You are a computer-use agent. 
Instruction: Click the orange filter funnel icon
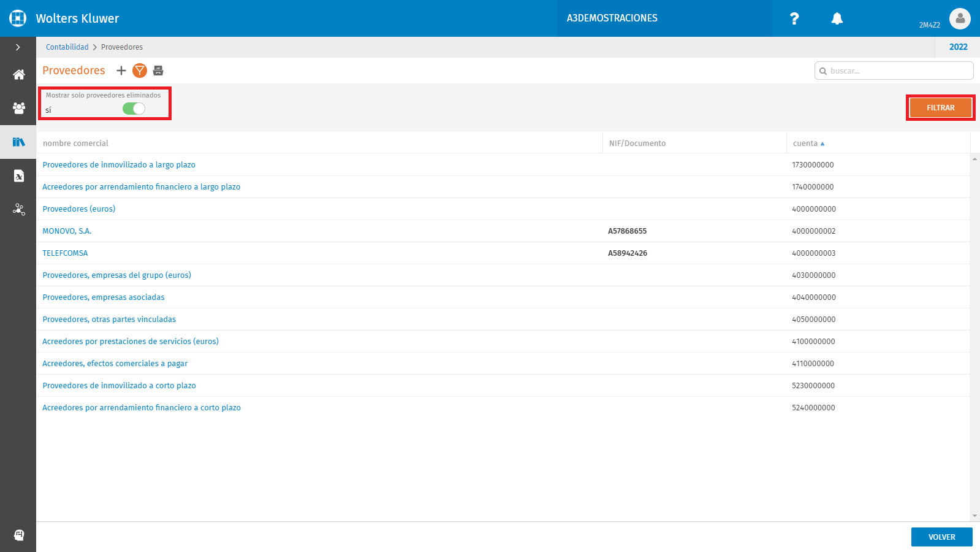pos(140,71)
